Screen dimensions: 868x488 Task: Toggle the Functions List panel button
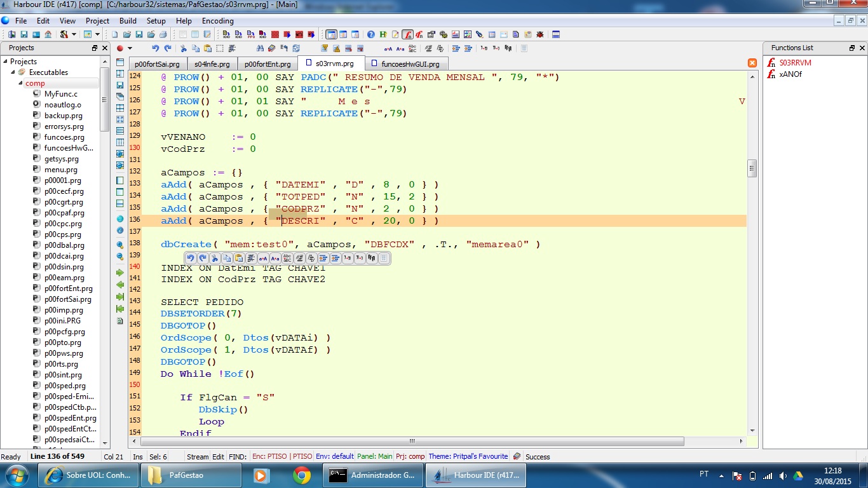pyautogui.click(x=407, y=34)
